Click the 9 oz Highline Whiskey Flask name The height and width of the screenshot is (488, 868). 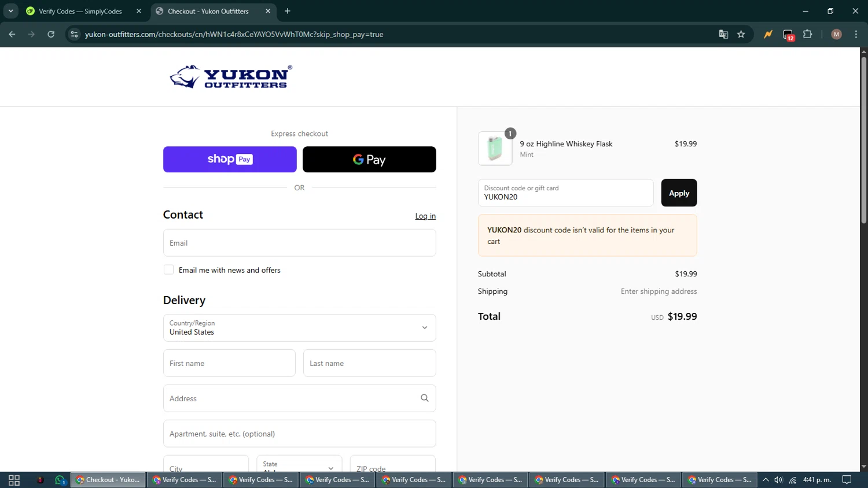click(566, 144)
